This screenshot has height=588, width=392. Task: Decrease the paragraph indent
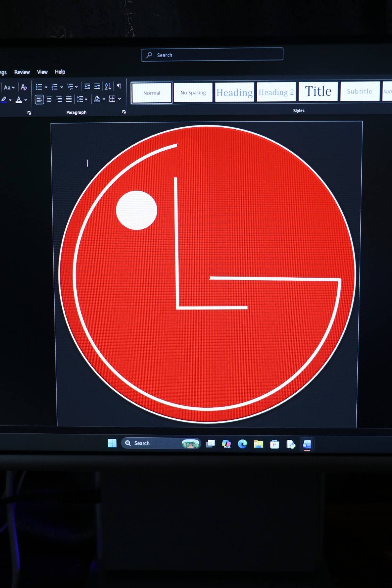point(87,87)
